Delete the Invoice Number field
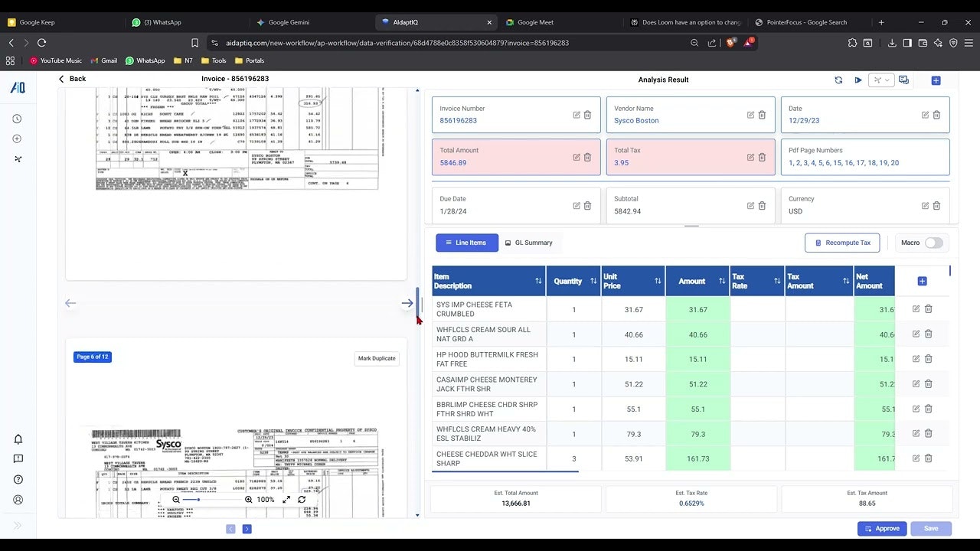The width and height of the screenshot is (980, 551). (x=588, y=115)
